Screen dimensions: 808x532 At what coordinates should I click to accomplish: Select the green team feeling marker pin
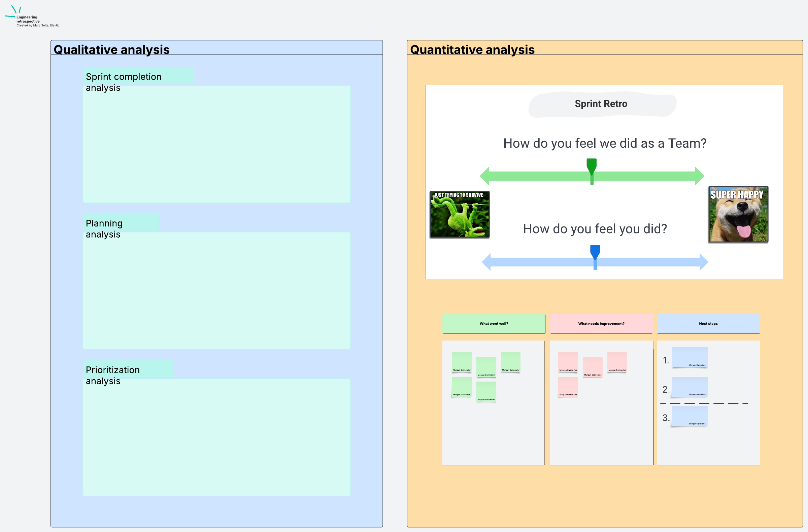[592, 166]
